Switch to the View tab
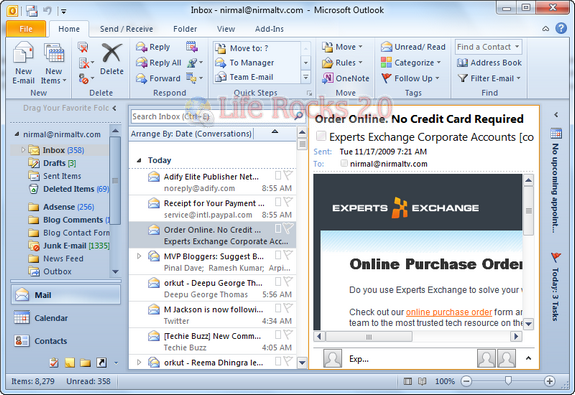The image size is (575, 395). click(226, 29)
